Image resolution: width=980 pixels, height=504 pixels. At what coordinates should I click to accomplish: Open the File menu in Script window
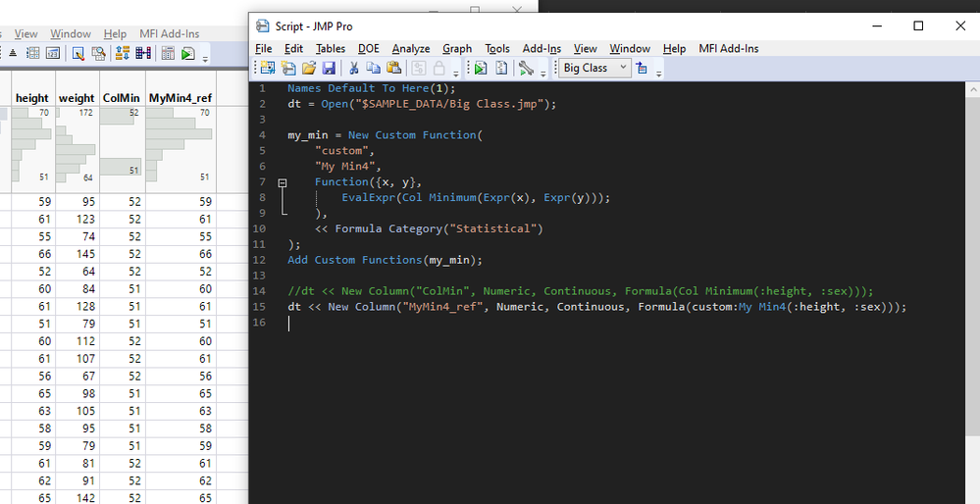264,49
